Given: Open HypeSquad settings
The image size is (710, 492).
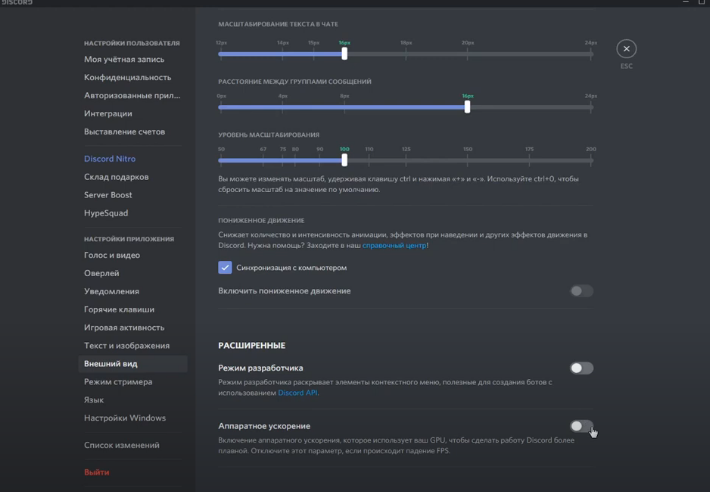Looking at the screenshot, I should click(106, 213).
